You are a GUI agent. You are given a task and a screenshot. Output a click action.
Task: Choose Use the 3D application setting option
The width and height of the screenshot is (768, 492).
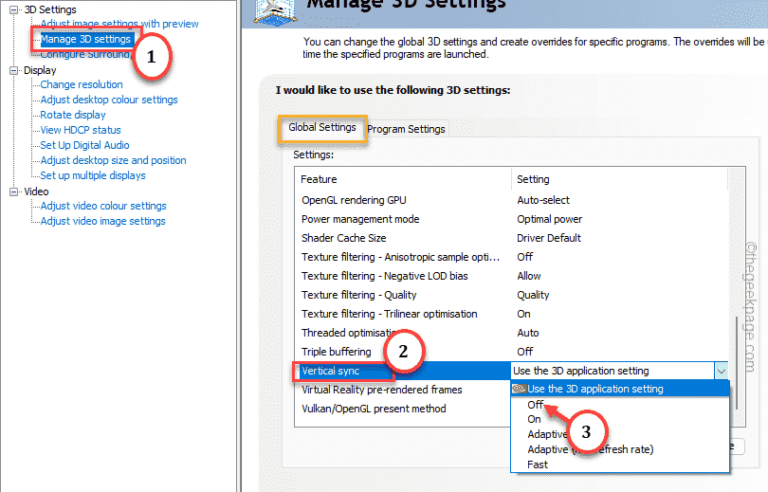pyautogui.click(x=620, y=389)
